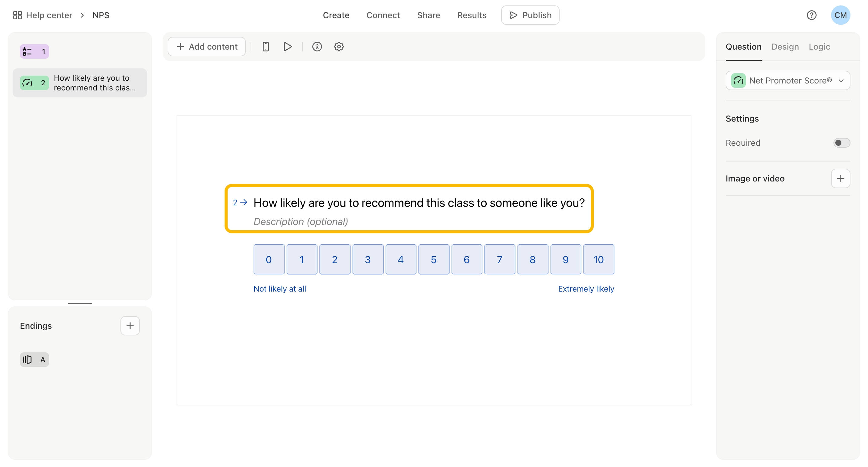Open the accessibility checker icon
The height and width of the screenshot is (467, 868).
point(317,47)
